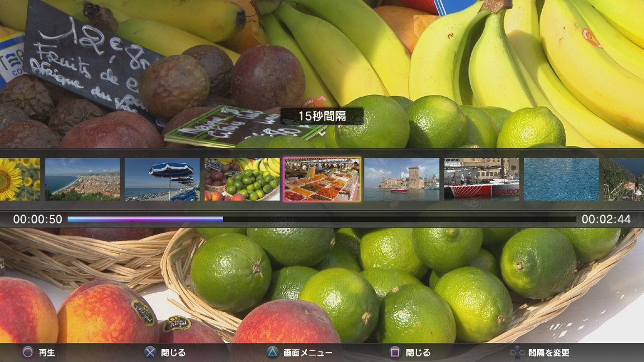Click the 再生 label
Image resolution: width=644 pixels, height=362 pixels.
coord(46,353)
